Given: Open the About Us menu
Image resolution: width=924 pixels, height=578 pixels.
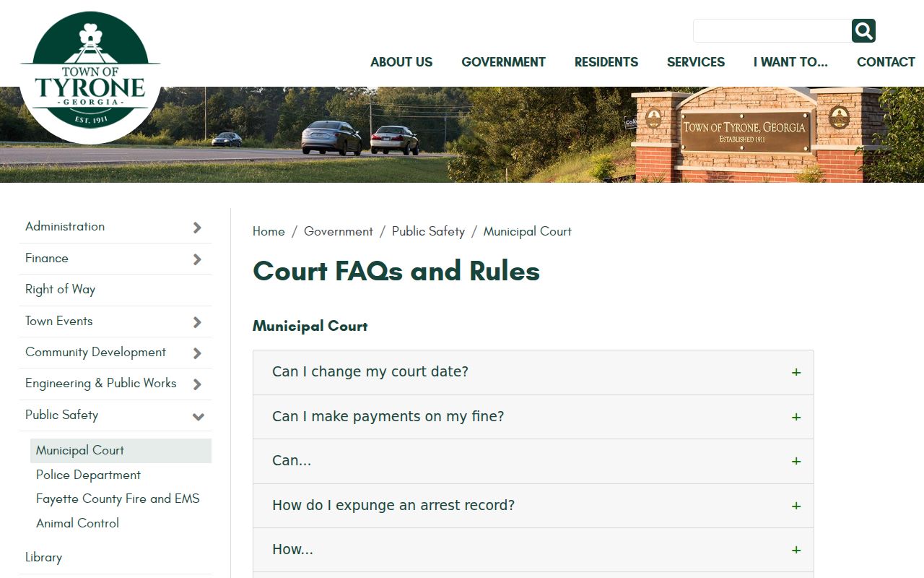Looking at the screenshot, I should click(x=401, y=62).
